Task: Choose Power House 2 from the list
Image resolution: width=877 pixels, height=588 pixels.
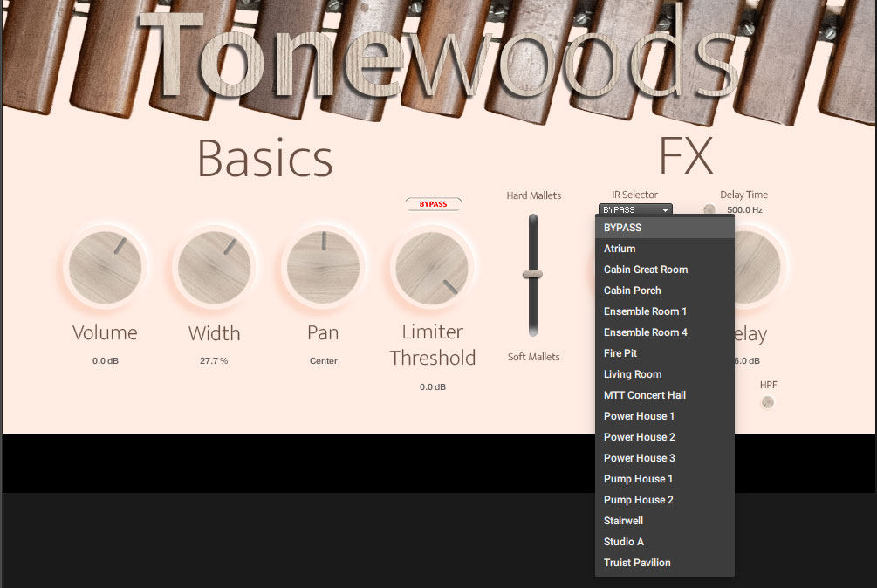Action: pos(640,437)
